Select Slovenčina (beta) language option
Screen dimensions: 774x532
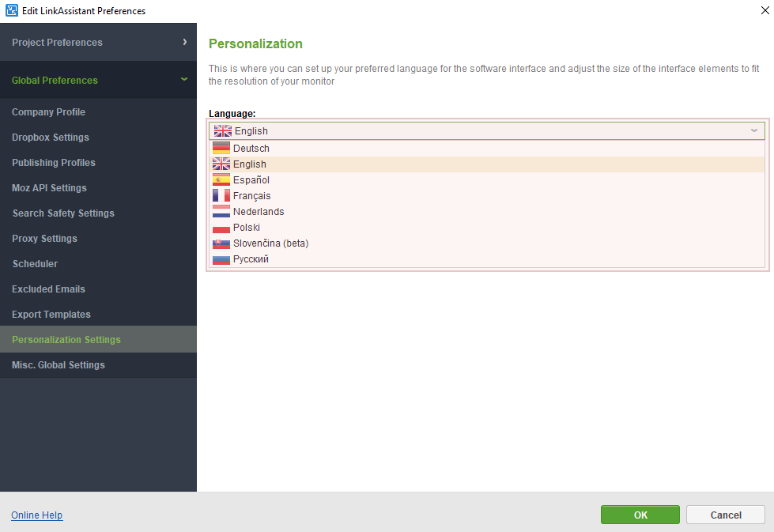pyautogui.click(x=487, y=243)
